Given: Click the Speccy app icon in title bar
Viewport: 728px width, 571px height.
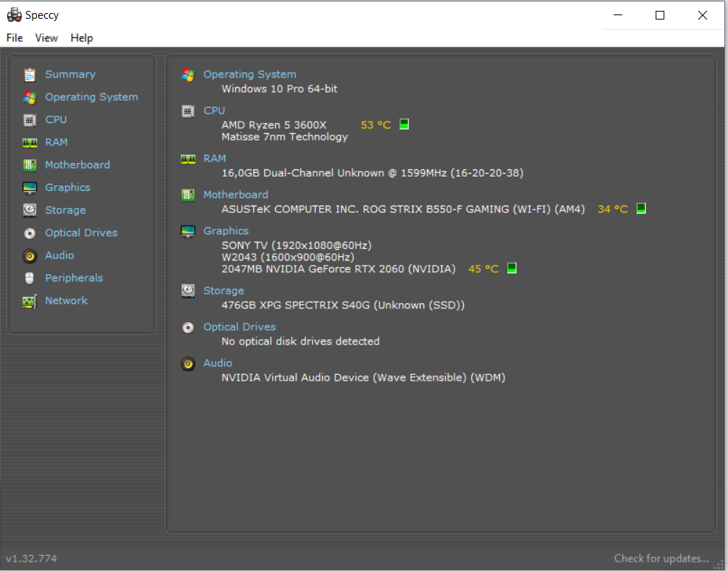Looking at the screenshot, I should coord(14,15).
